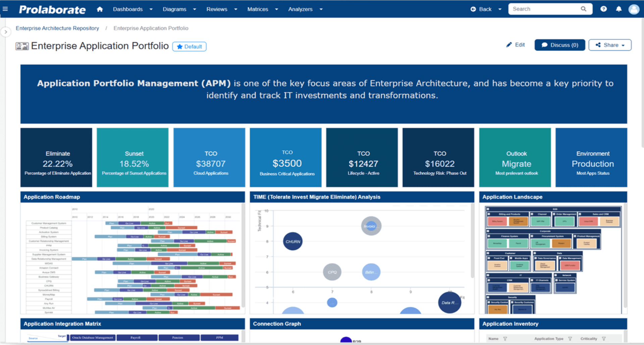Screen dimensions: 644x345
Task: Click the filter icon beside Criticality column
Action: click(604, 339)
